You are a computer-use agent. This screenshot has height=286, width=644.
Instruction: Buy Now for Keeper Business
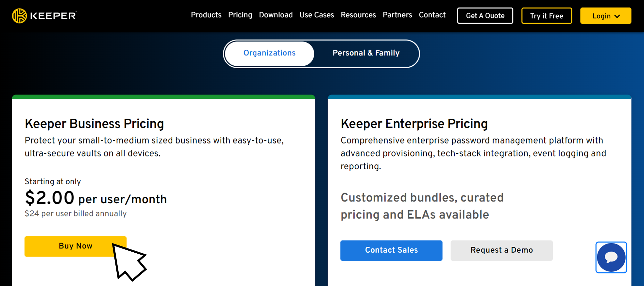click(76, 246)
